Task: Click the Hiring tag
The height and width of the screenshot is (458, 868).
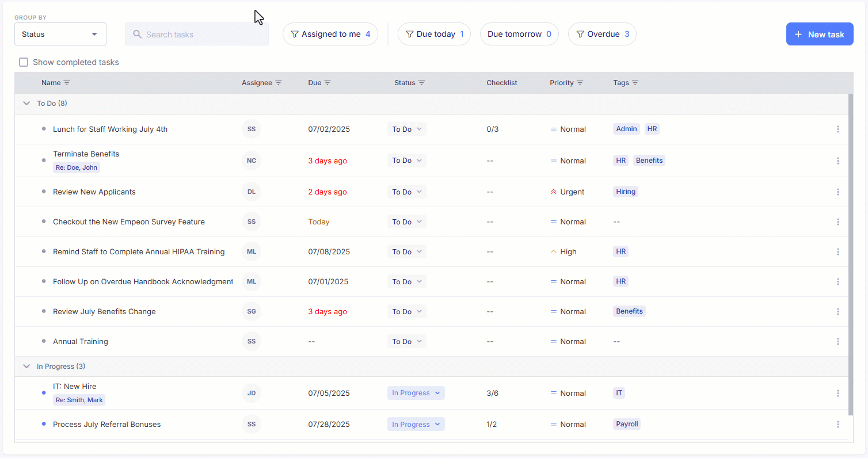Action: (x=626, y=192)
